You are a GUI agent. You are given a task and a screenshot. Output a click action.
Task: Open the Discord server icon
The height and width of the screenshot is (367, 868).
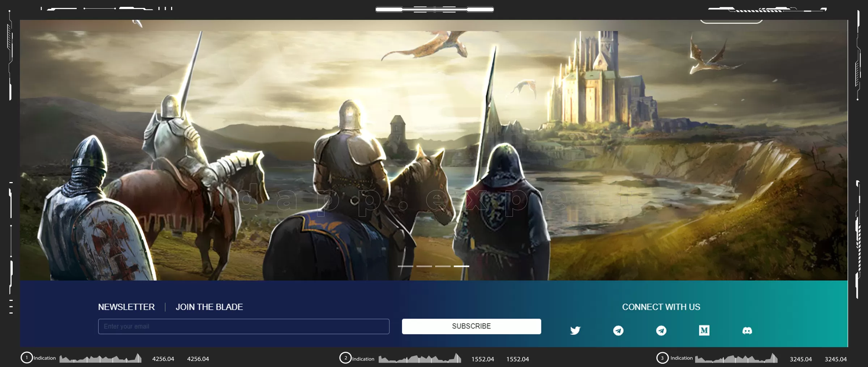click(747, 331)
